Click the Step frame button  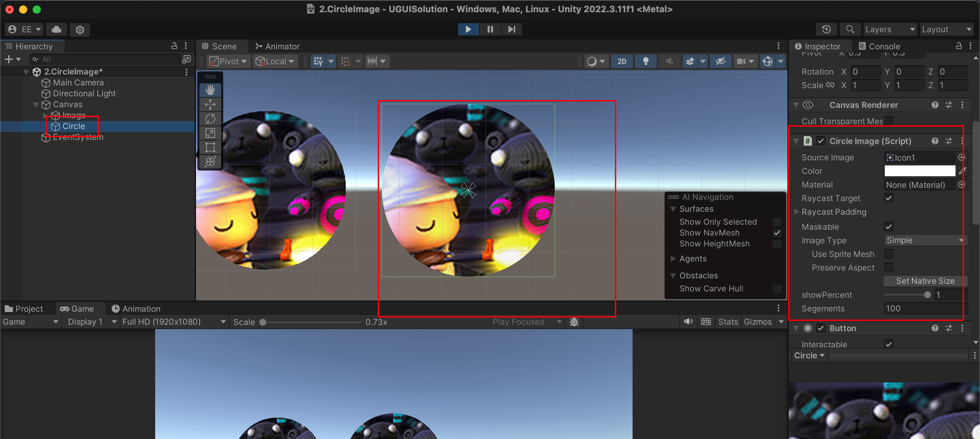pyautogui.click(x=512, y=29)
